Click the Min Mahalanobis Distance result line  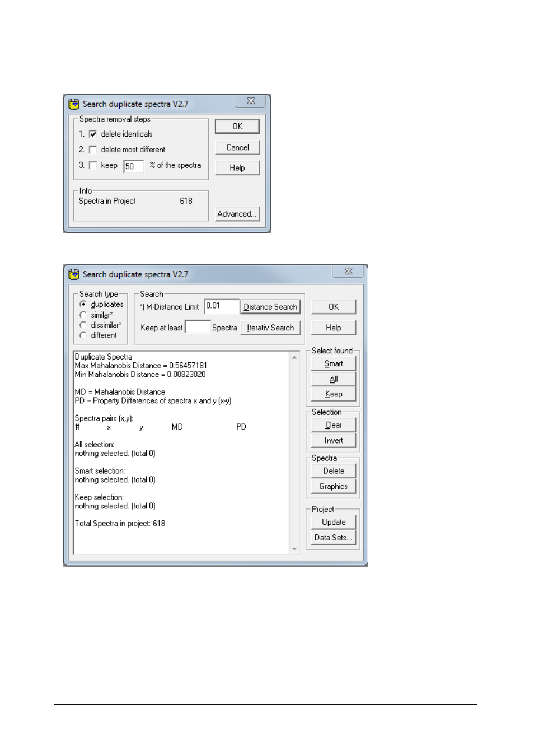(x=140, y=375)
